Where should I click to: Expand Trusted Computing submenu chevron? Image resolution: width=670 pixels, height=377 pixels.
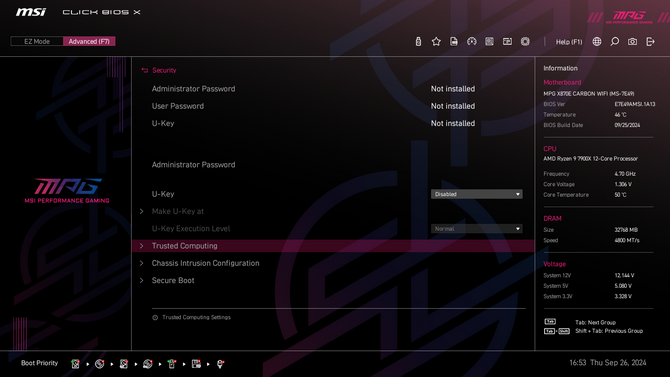[x=141, y=246]
